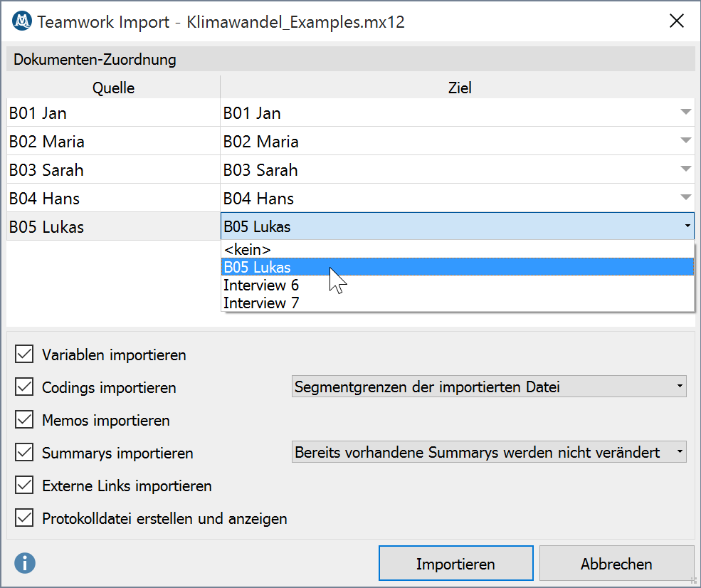Select source row B04 Hans
The width and height of the screenshot is (701, 588).
tap(114, 198)
